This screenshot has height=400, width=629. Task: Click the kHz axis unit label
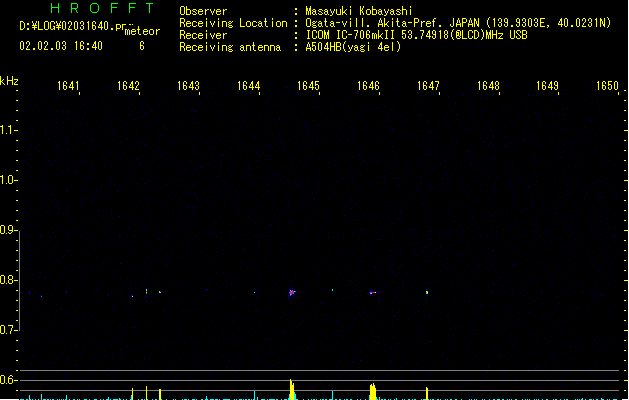(x=9, y=81)
